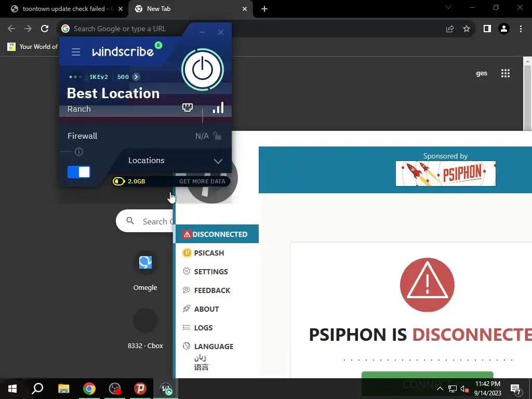This screenshot has height=399, width=532.
Task: Minimize the Windscribe window
Action: point(202,32)
